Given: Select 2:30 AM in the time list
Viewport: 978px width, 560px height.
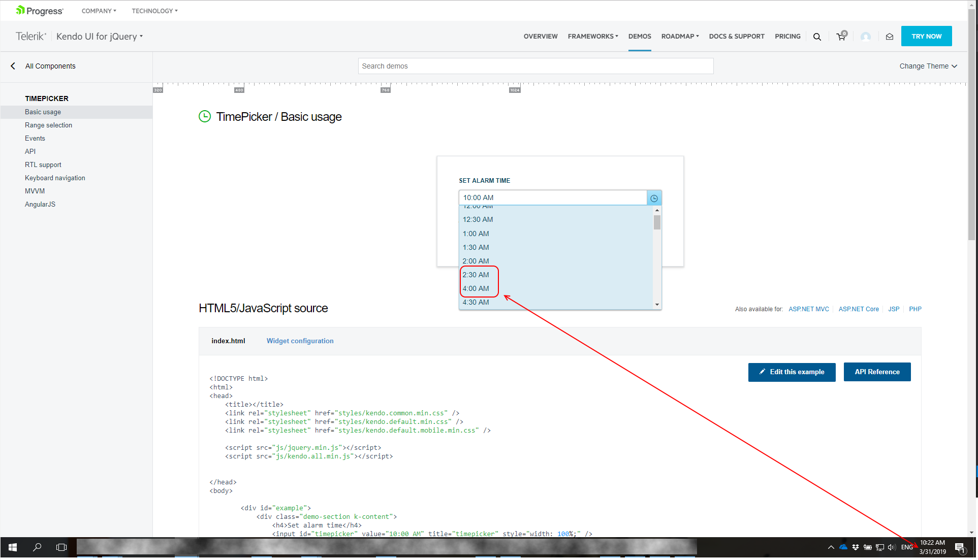Looking at the screenshot, I should point(556,275).
